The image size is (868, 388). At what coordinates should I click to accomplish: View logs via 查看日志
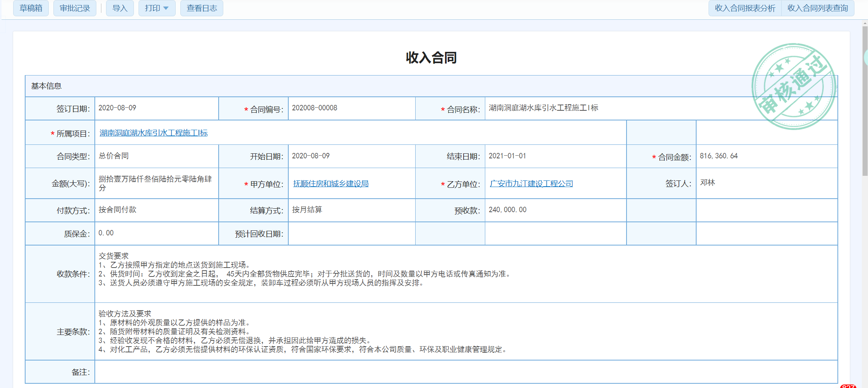(202, 8)
